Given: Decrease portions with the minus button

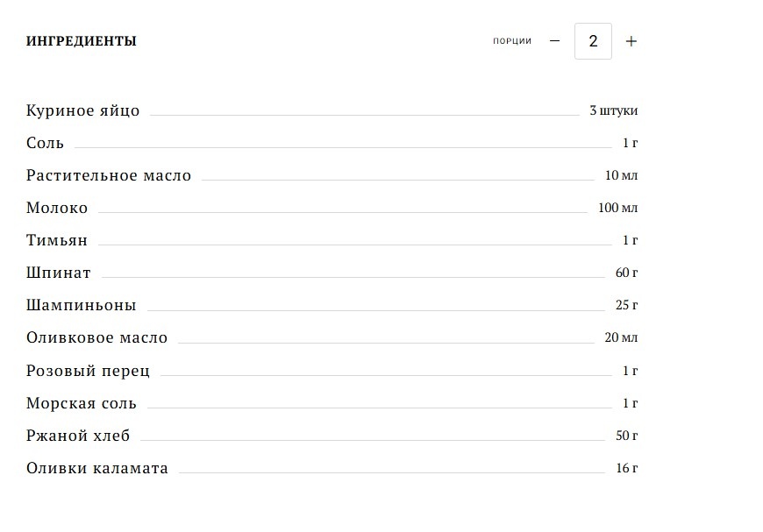Looking at the screenshot, I should click(x=554, y=41).
